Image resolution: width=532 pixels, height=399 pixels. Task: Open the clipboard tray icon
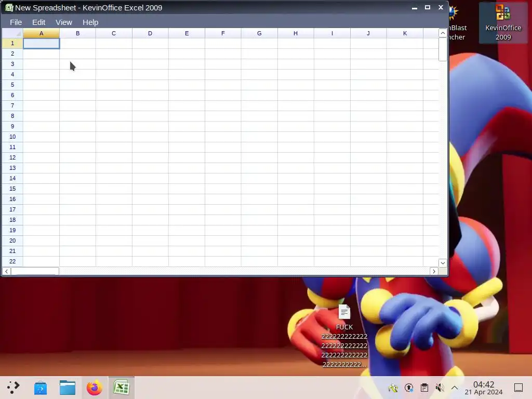424,388
